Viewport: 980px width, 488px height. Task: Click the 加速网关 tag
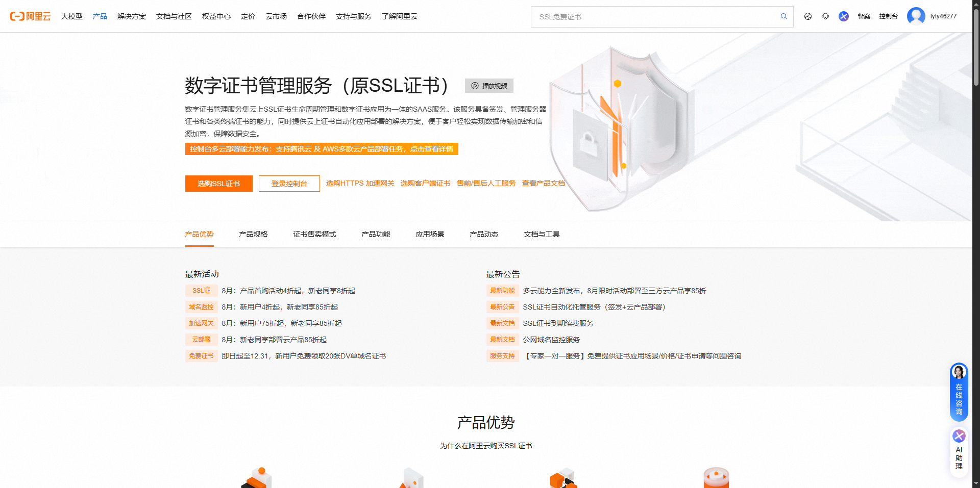202,323
